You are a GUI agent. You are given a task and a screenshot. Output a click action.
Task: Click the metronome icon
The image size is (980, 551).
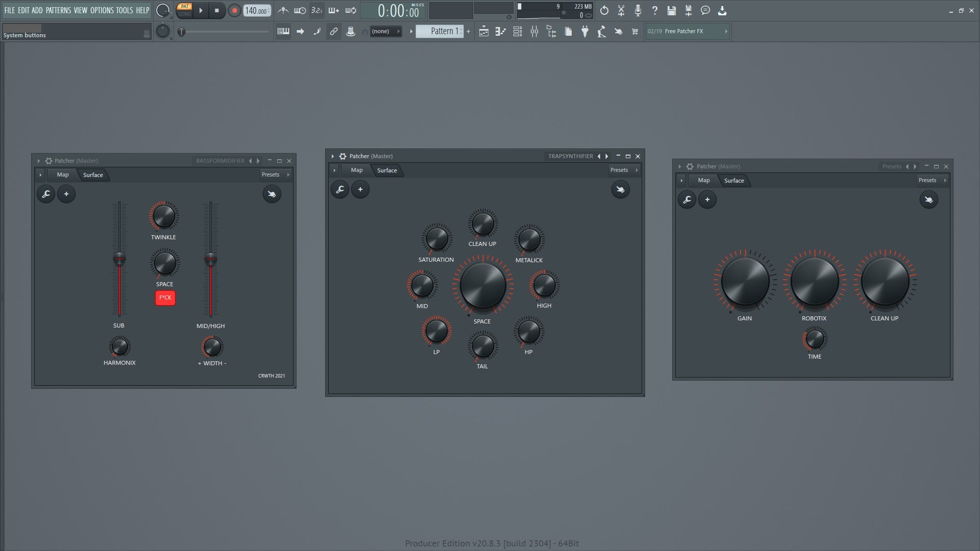[x=283, y=10]
